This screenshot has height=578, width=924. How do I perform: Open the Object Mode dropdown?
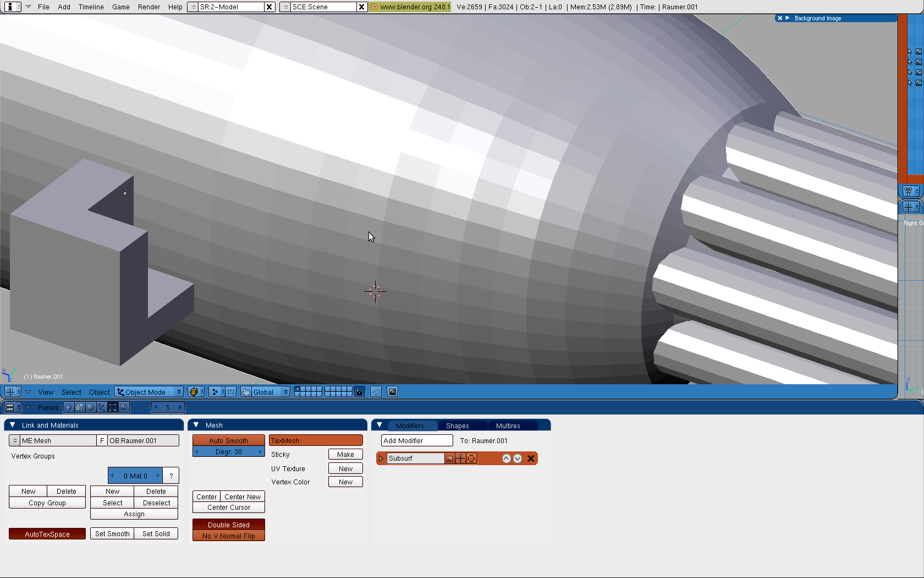(x=149, y=392)
